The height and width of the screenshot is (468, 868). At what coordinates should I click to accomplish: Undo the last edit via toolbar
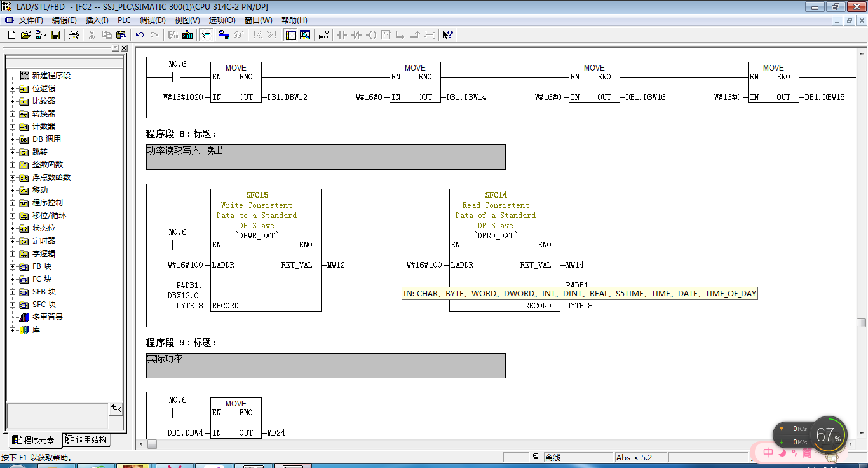(x=140, y=35)
